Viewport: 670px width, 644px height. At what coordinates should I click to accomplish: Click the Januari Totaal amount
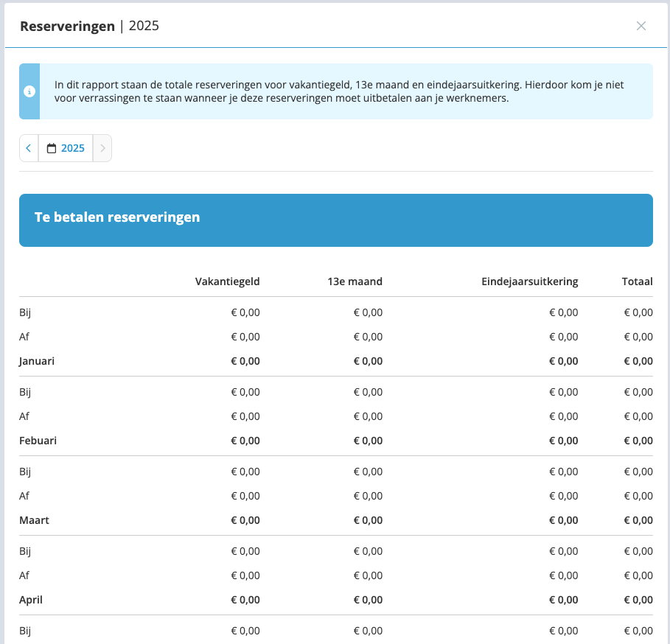point(638,361)
